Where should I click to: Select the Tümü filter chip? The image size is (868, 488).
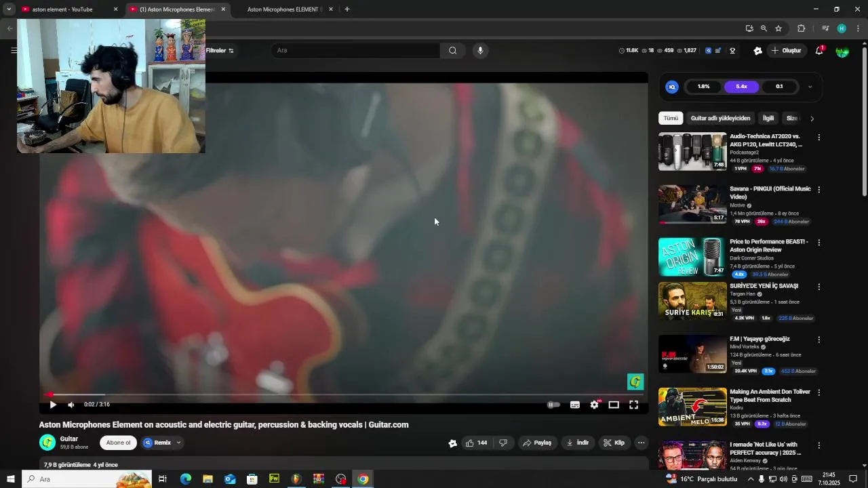click(671, 118)
